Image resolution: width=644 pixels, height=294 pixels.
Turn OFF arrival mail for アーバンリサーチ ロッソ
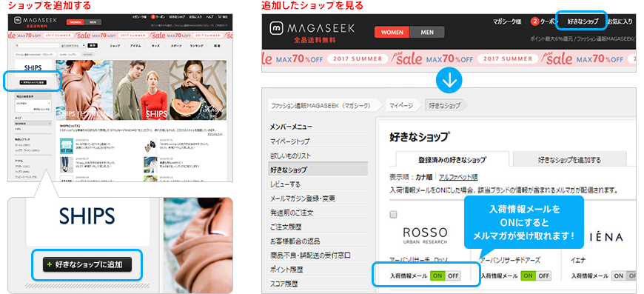[453, 276]
